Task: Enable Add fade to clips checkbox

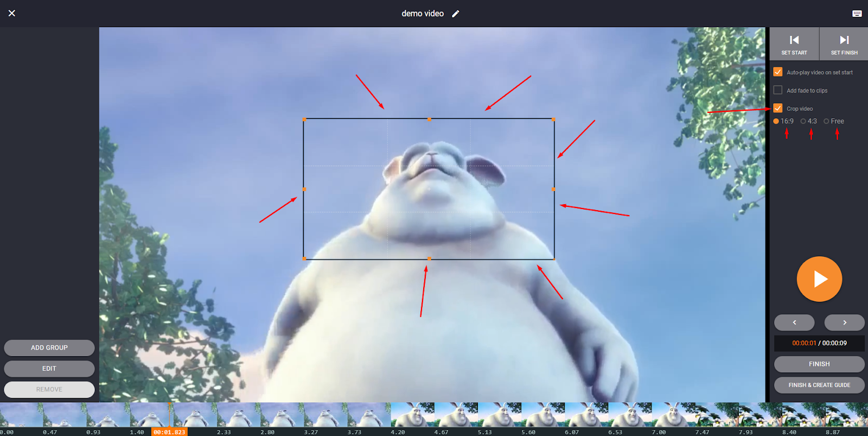Action: [778, 90]
